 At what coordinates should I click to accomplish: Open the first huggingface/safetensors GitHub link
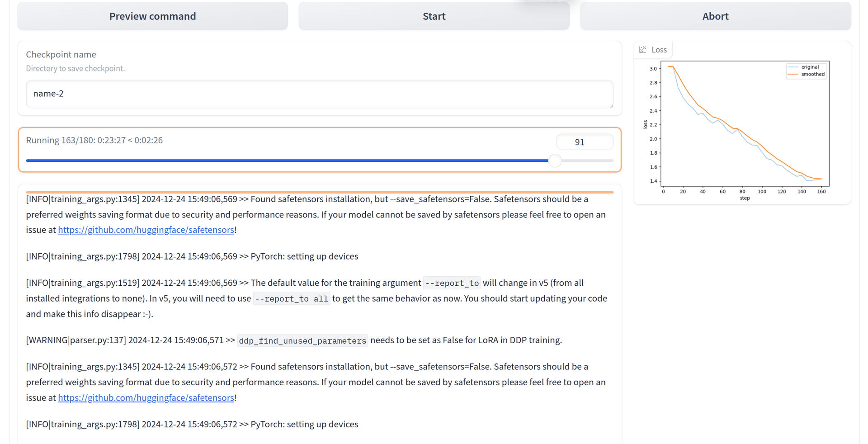[146, 230]
